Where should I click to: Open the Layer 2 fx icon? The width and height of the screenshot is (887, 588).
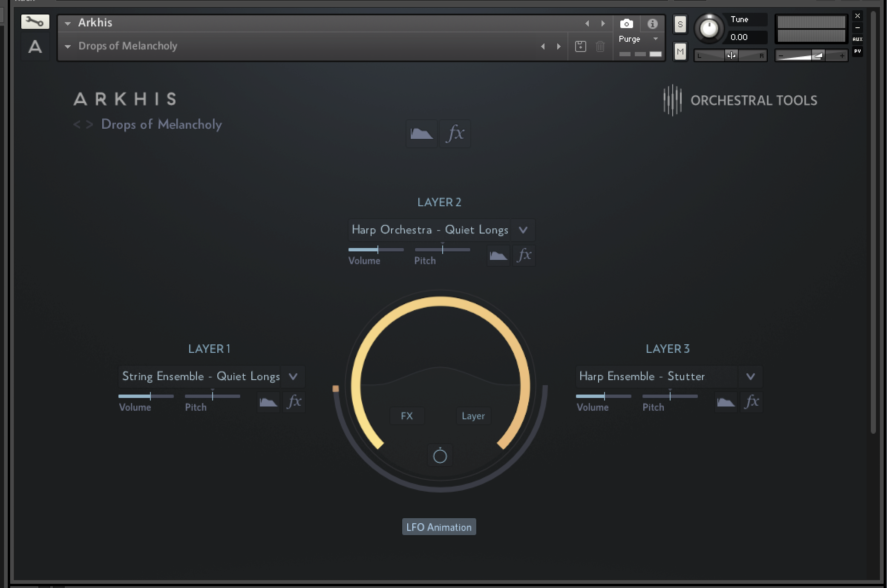[524, 255]
